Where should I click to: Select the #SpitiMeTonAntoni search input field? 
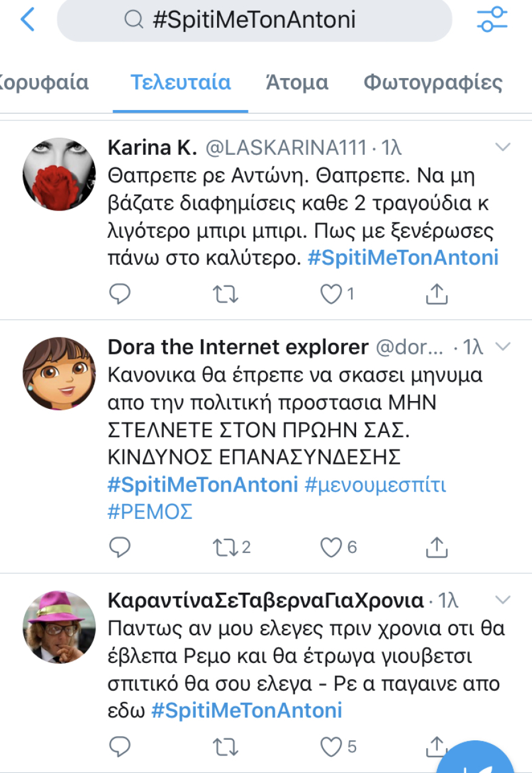point(254,19)
